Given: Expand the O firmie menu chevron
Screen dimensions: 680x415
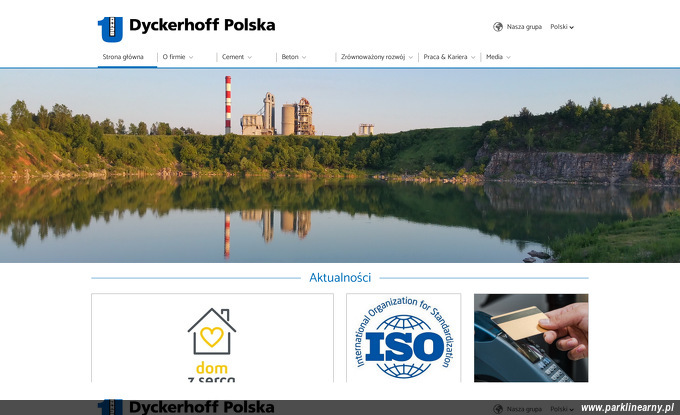Looking at the screenshot, I should click(191, 57).
